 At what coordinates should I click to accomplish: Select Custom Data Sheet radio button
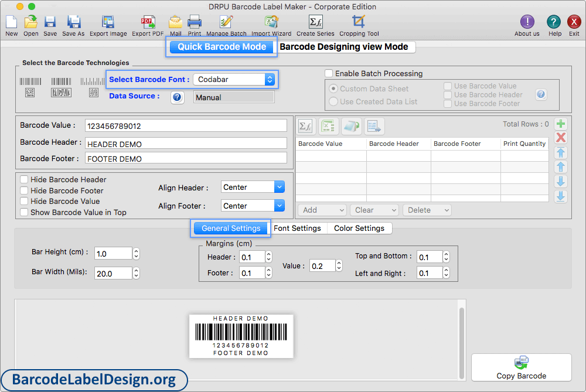pos(333,88)
